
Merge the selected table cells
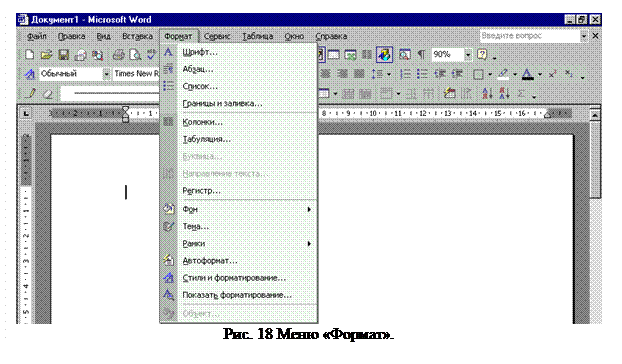[348, 94]
